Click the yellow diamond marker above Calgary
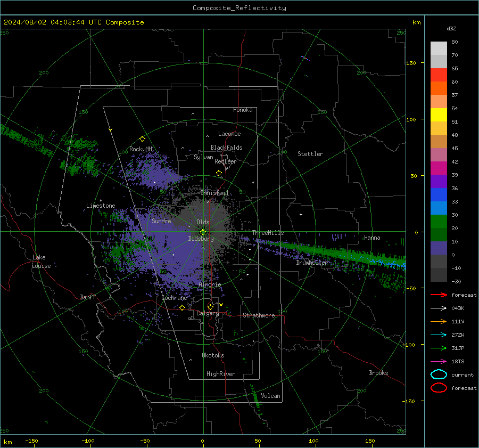This screenshot has width=479, height=448. 210,307
